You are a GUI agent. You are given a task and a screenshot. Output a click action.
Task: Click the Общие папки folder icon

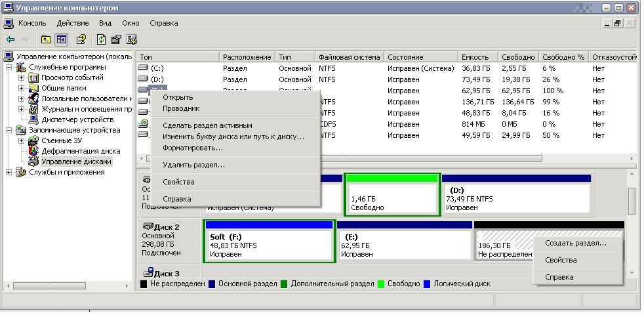tap(33, 88)
